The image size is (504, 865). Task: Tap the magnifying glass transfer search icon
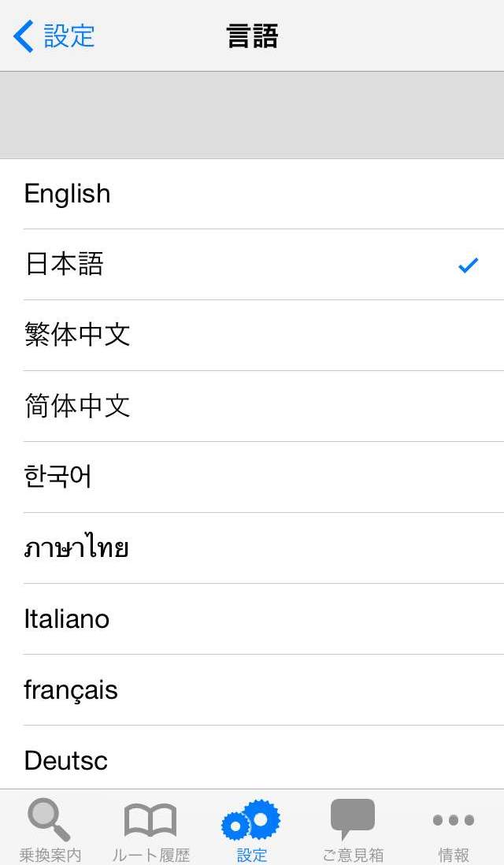pos(50,819)
